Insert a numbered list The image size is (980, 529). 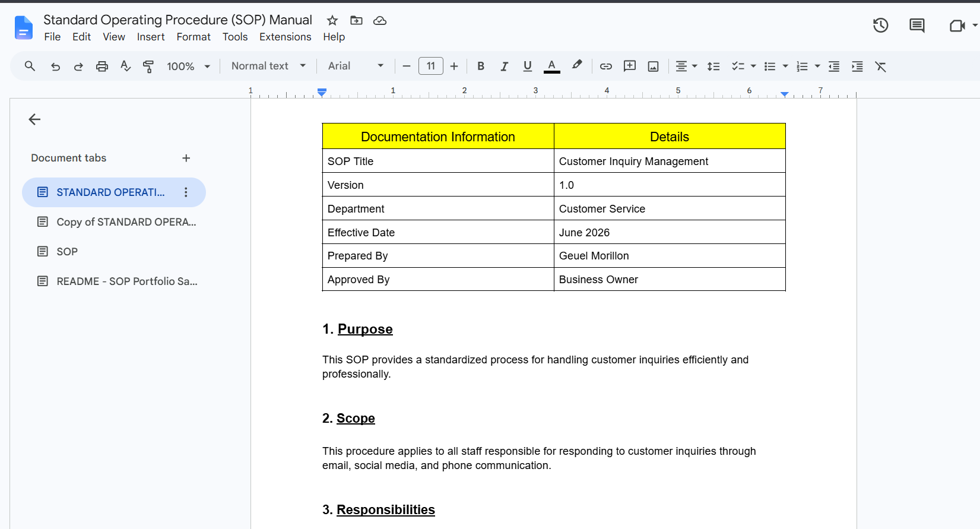coord(802,66)
